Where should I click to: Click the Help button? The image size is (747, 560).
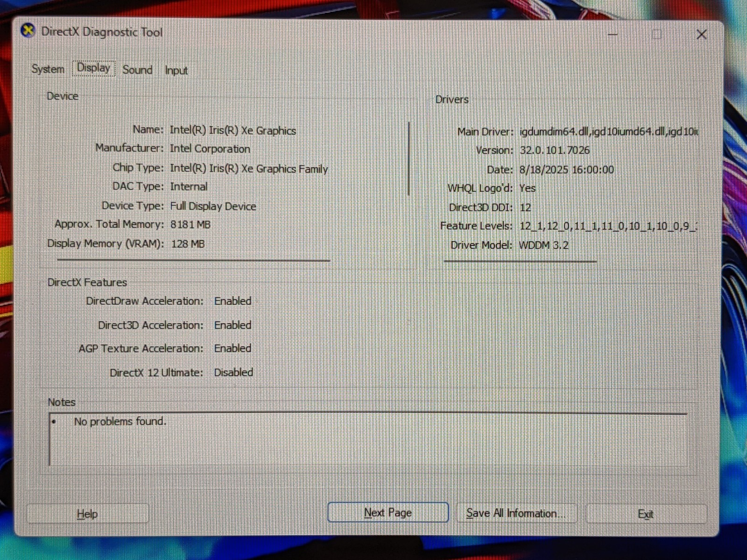[88, 514]
